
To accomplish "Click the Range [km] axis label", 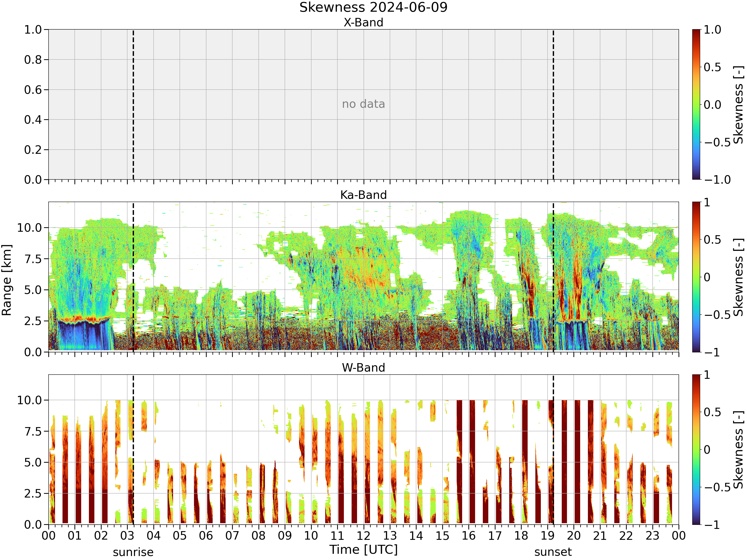I will click(7, 280).
